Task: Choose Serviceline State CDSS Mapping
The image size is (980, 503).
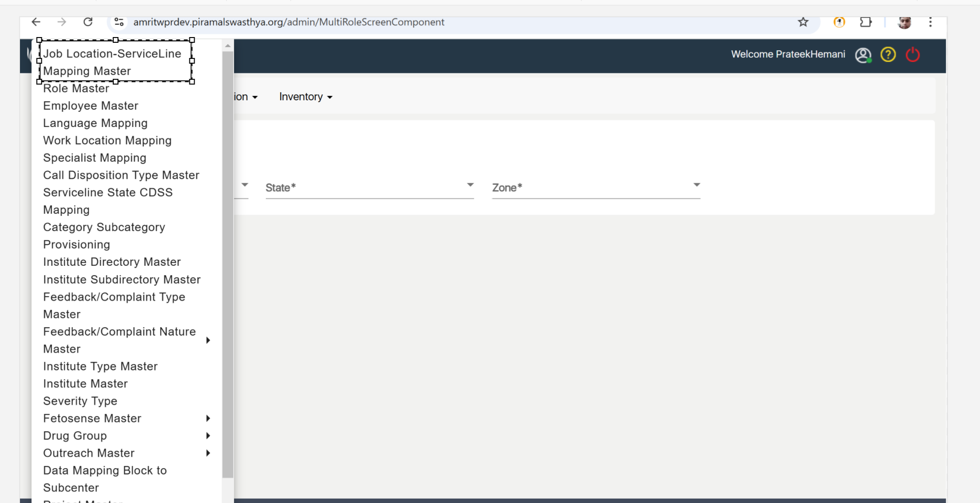Action: click(108, 201)
